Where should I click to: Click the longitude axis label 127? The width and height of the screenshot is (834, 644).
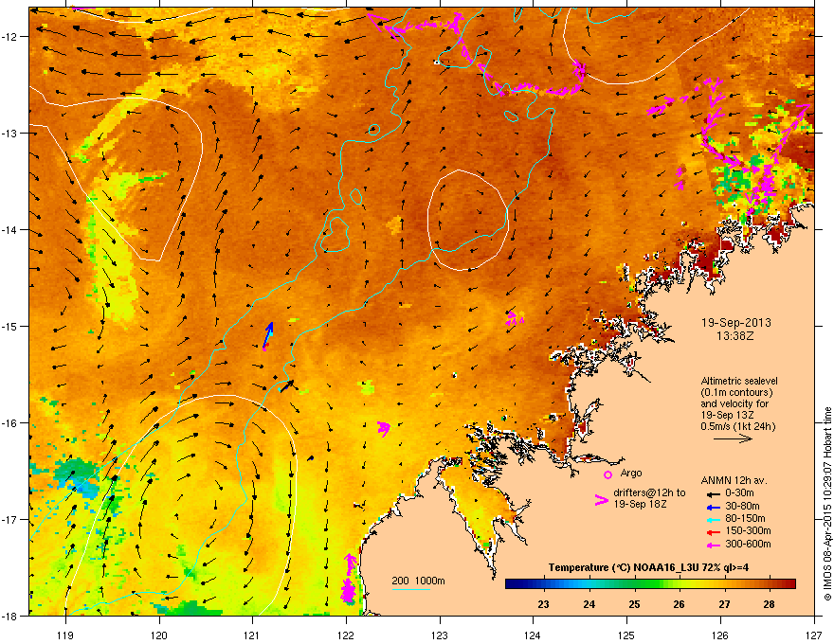point(814,635)
